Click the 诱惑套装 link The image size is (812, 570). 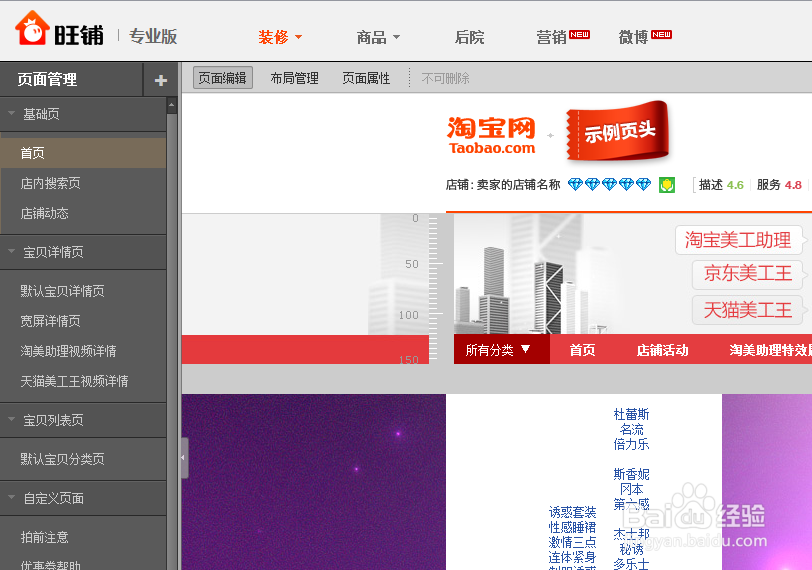point(572,512)
